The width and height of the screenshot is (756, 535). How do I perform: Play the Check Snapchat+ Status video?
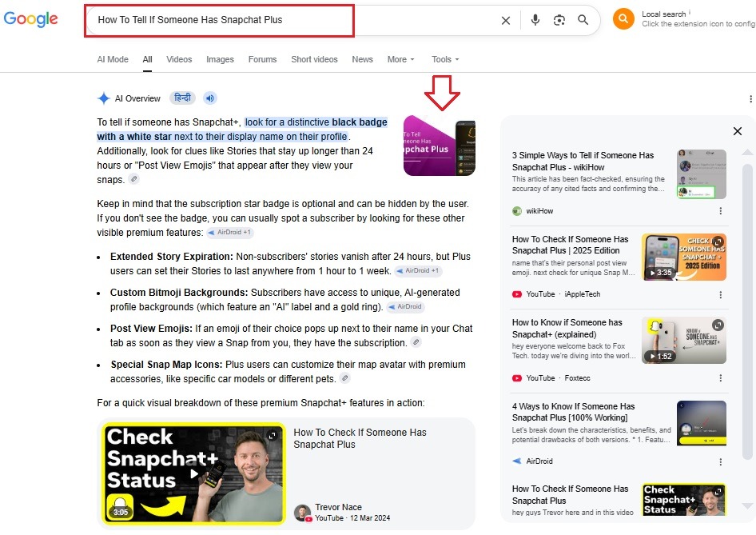tap(194, 473)
